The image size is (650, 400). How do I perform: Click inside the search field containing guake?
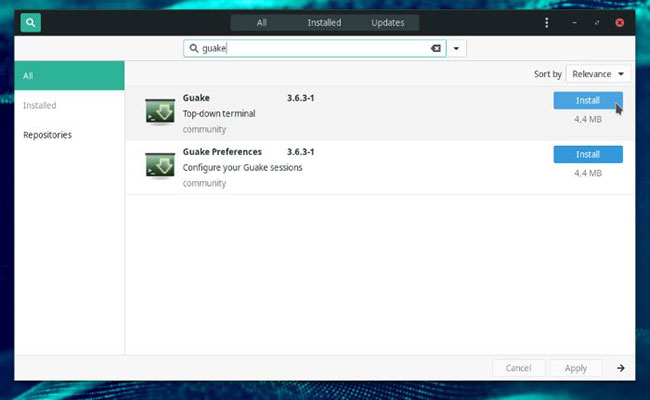(315, 48)
